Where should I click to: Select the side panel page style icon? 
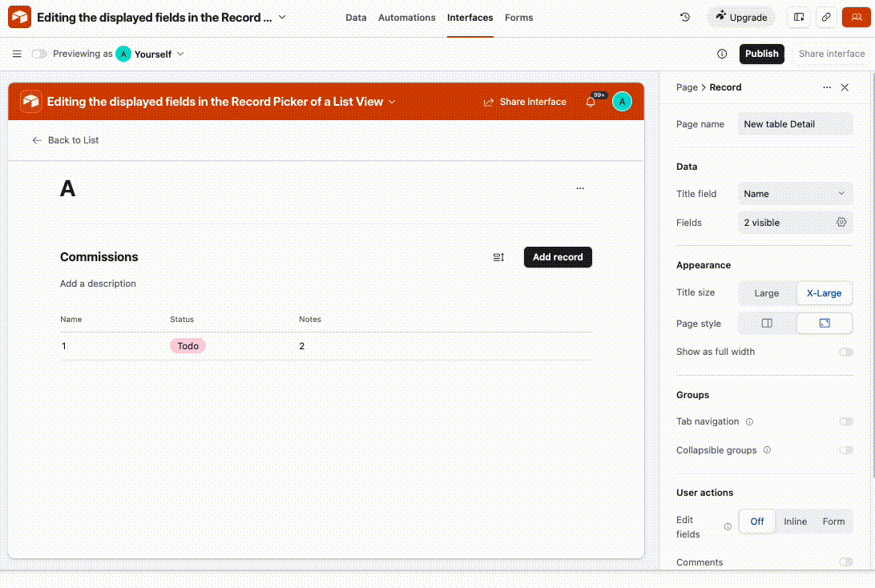(x=768, y=324)
